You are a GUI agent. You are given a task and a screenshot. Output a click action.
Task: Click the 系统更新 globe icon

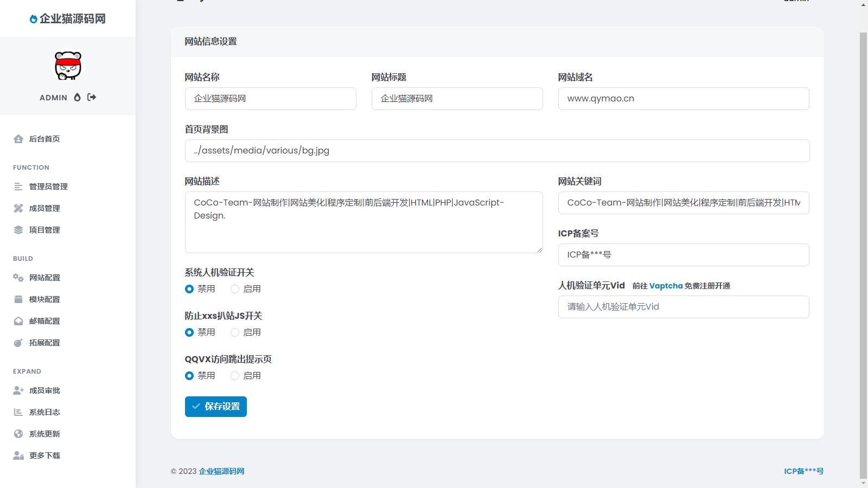(18, 434)
